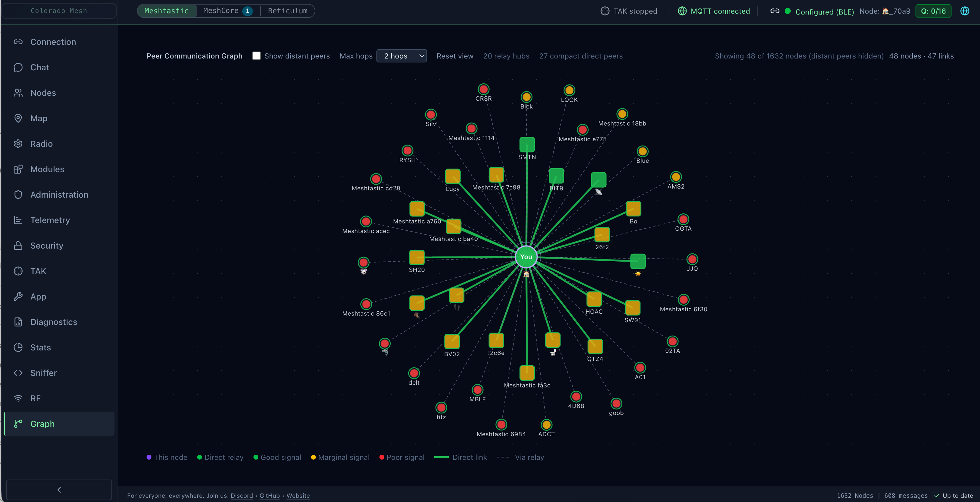Select the BV02 relay node
980x502 pixels.
click(x=452, y=342)
